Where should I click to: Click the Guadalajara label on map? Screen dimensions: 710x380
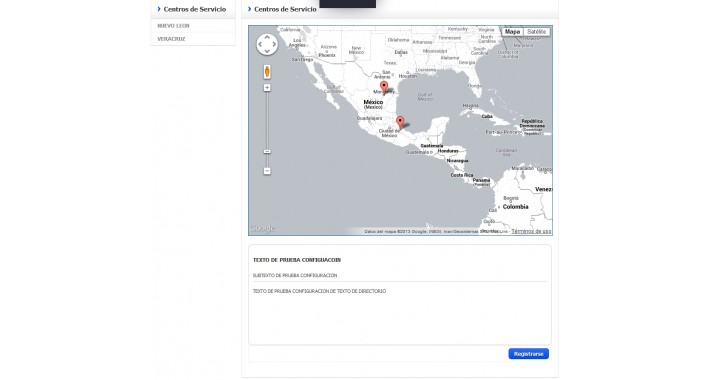point(369,118)
